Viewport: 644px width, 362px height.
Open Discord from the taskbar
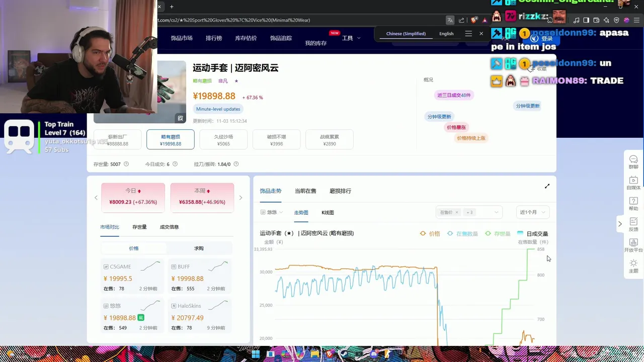pos(374,354)
